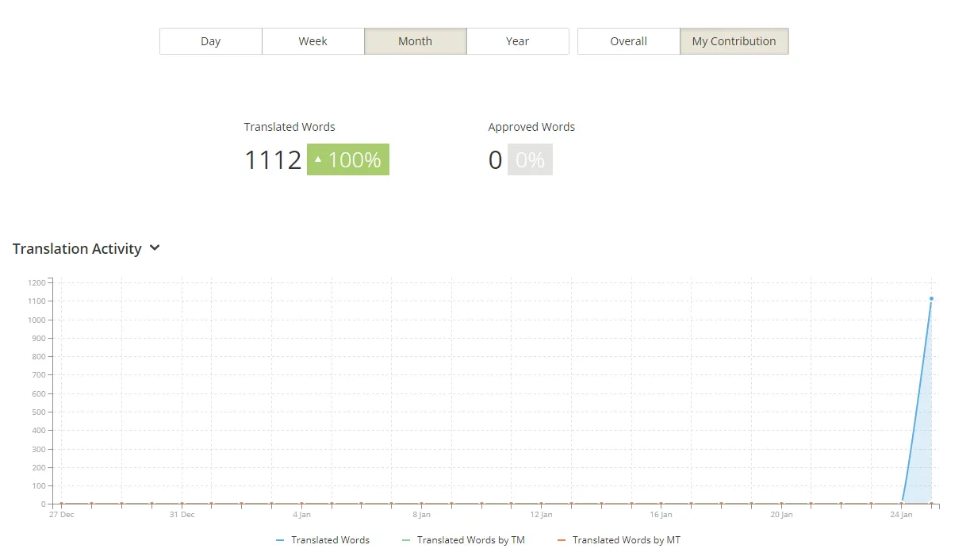Set the report range to Year
The width and height of the screenshot is (970, 560).
point(517,41)
